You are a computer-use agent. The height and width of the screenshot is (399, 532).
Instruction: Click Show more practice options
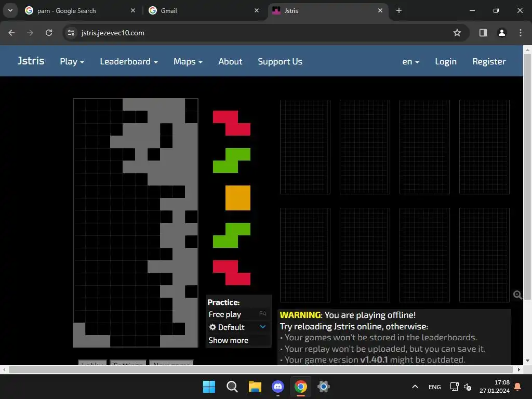(x=229, y=340)
